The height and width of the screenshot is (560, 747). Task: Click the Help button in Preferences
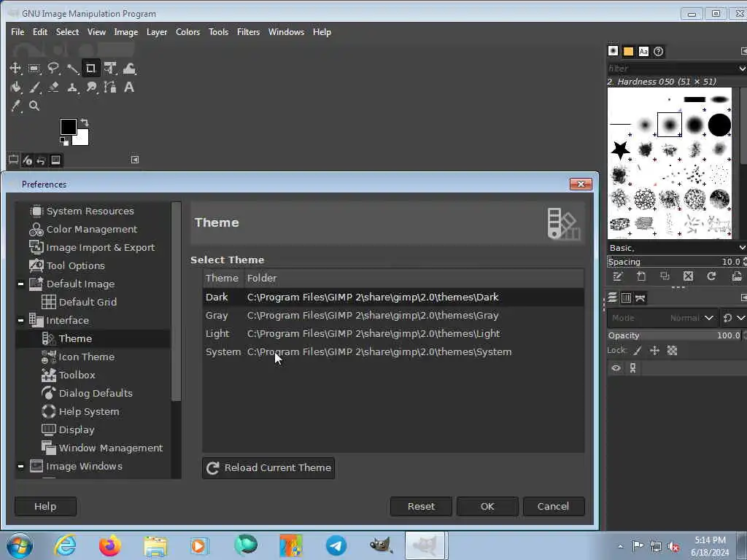45,506
